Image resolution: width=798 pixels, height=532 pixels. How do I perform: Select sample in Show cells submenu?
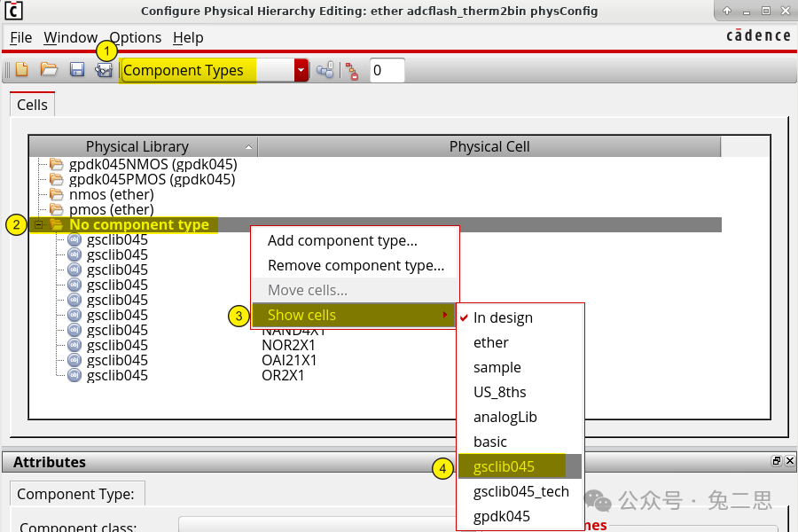click(520, 368)
